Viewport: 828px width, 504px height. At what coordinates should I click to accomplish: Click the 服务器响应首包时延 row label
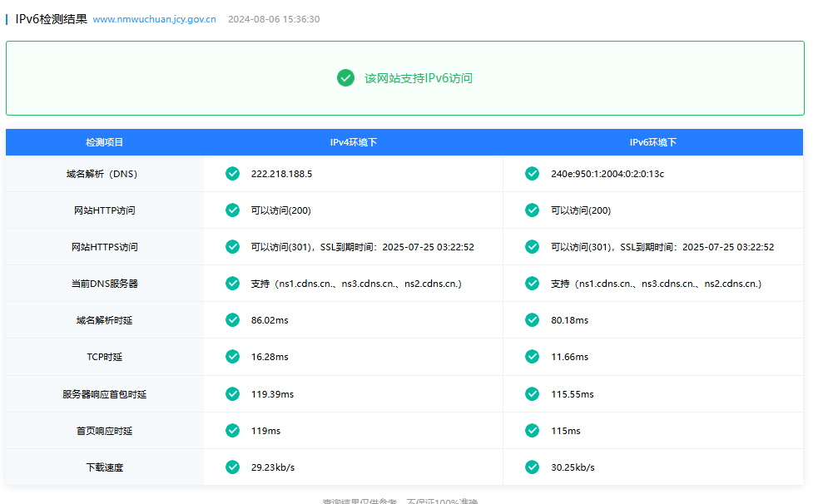[x=105, y=394]
